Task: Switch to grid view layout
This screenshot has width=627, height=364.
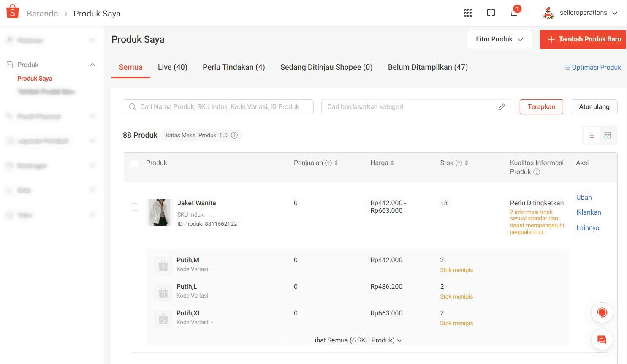Action: pos(607,135)
